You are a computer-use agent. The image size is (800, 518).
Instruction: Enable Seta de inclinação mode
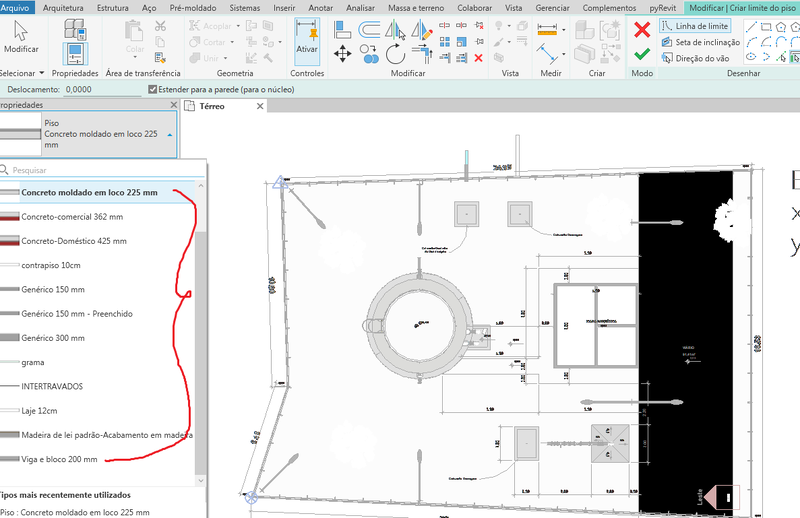698,42
